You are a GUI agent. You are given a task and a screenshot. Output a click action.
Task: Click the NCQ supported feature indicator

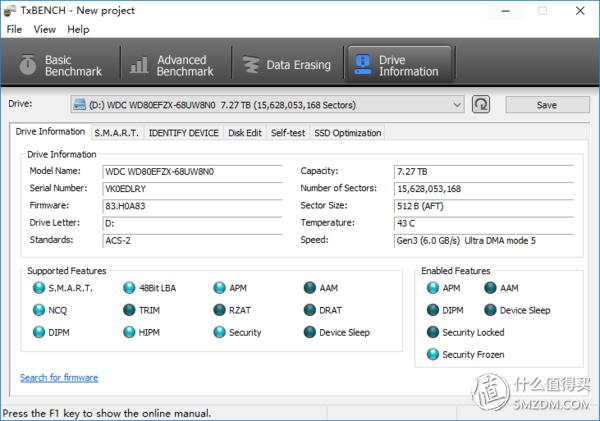click(37, 310)
